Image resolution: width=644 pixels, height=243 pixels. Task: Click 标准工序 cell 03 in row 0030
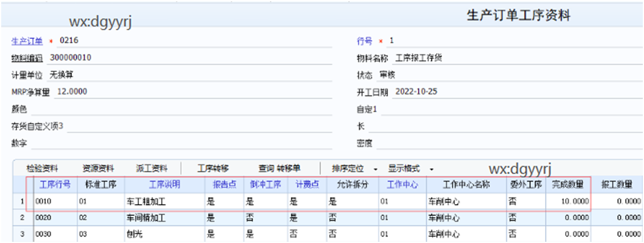click(x=101, y=234)
